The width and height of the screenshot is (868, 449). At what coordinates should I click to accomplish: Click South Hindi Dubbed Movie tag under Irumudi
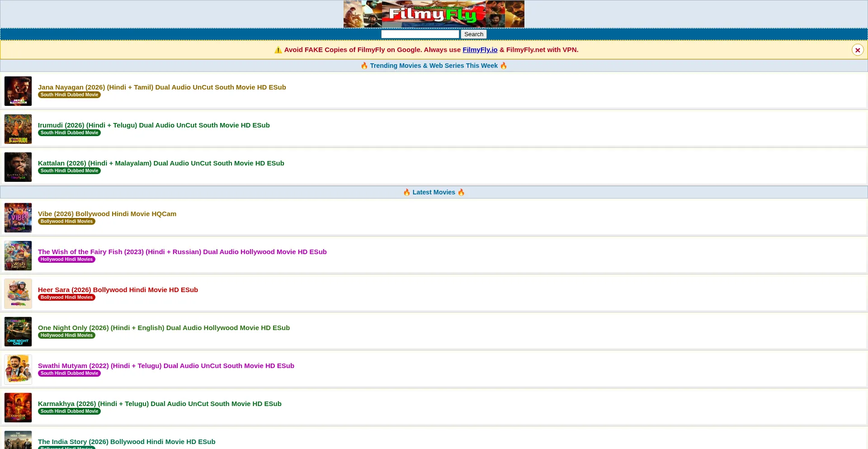(x=69, y=133)
